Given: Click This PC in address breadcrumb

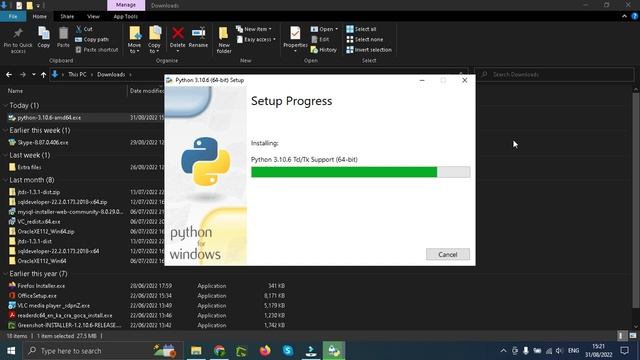Looking at the screenshot, I should point(77,75).
